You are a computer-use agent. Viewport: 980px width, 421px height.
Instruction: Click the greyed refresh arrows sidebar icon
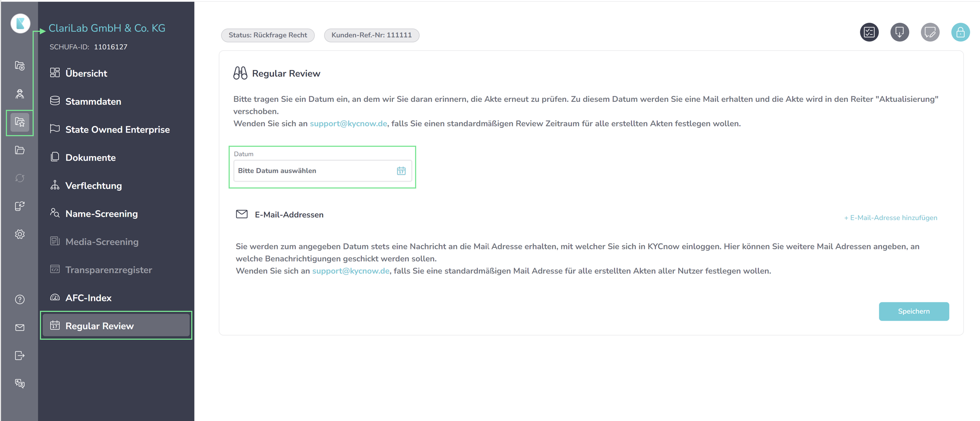point(20,178)
